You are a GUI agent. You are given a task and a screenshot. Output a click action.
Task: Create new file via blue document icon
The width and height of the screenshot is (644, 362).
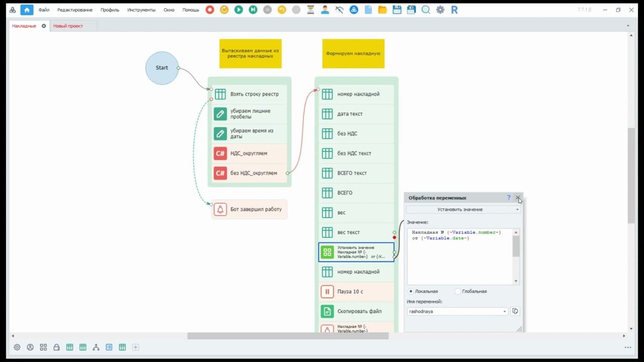coord(368,10)
